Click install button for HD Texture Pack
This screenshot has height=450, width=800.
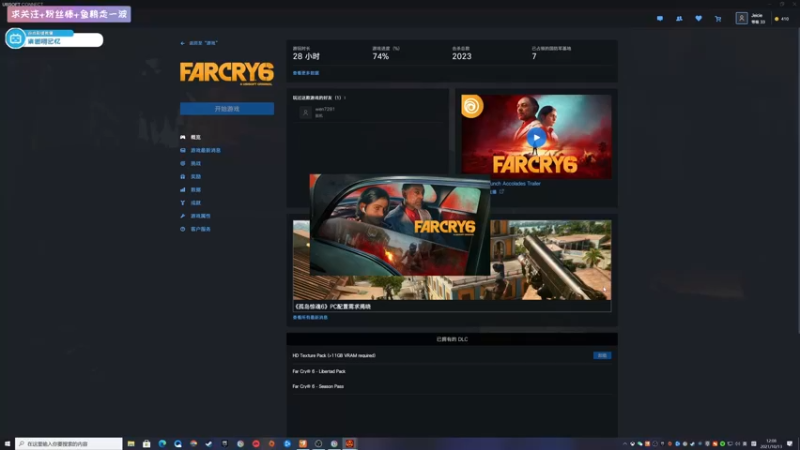(602, 356)
